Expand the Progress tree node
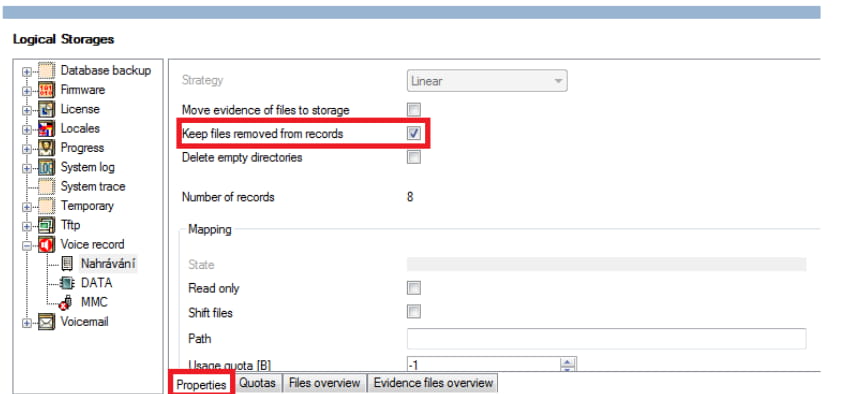Viewport: 849px width, 394px height. coord(27,149)
